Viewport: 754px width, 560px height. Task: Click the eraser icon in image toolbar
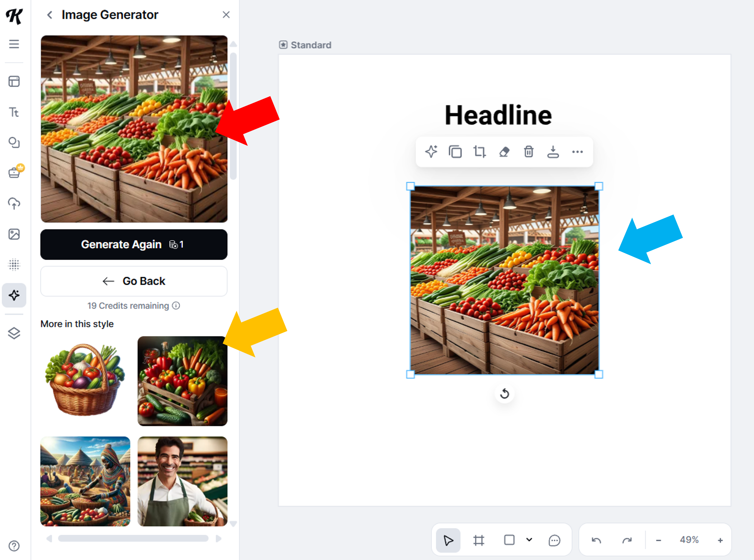click(504, 152)
